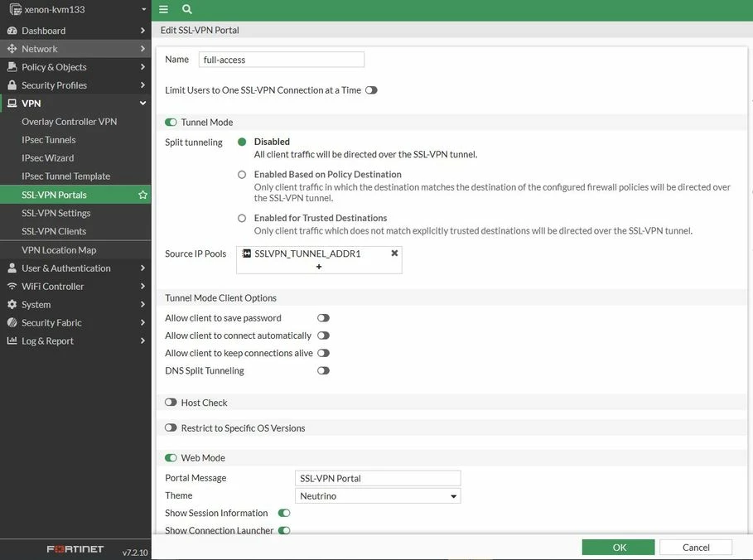Image resolution: width=753 pixels, height=560 pixels.
Task: Click Cancel to discard changes
Action: coord(696,548)
